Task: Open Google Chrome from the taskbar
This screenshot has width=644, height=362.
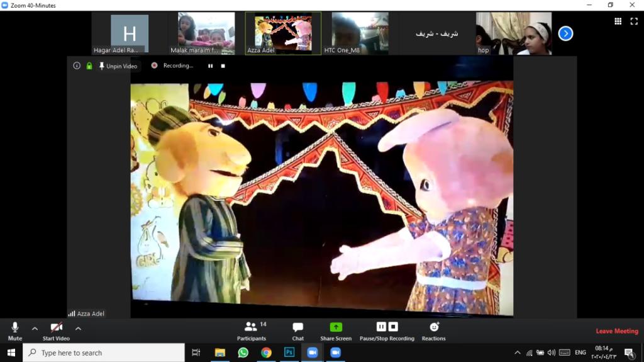Action: (266, 353)
